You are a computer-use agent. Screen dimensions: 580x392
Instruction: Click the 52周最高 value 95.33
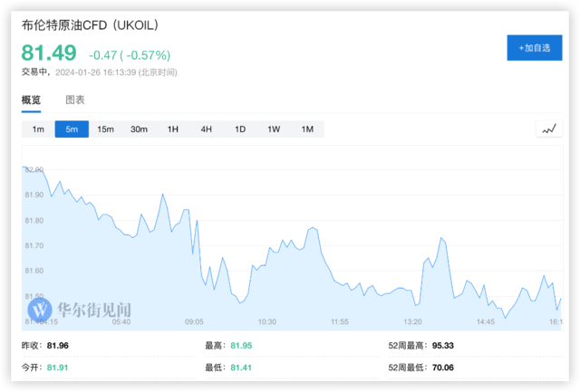[442, 345]
